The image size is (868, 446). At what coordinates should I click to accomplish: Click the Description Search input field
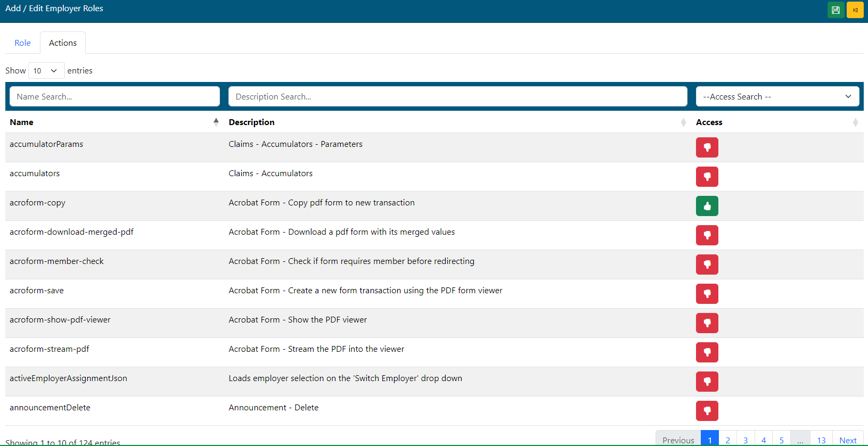coord(457,97)
